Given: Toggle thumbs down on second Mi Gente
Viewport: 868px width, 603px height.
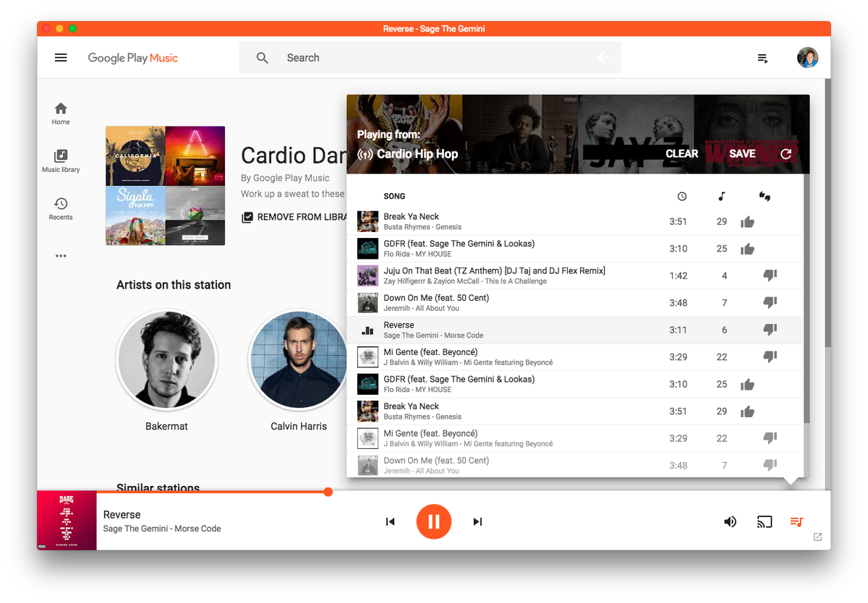Looking at the screenshot, I should [770, 438].
